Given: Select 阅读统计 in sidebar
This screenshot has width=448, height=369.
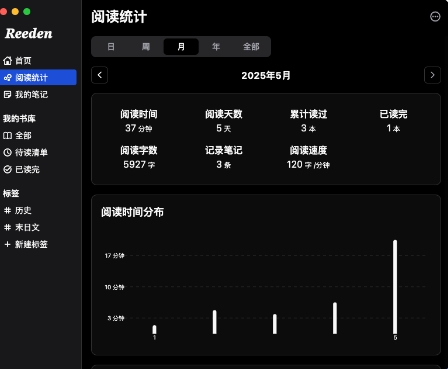Looking at the screenshot, I should [x=38, y=77].
